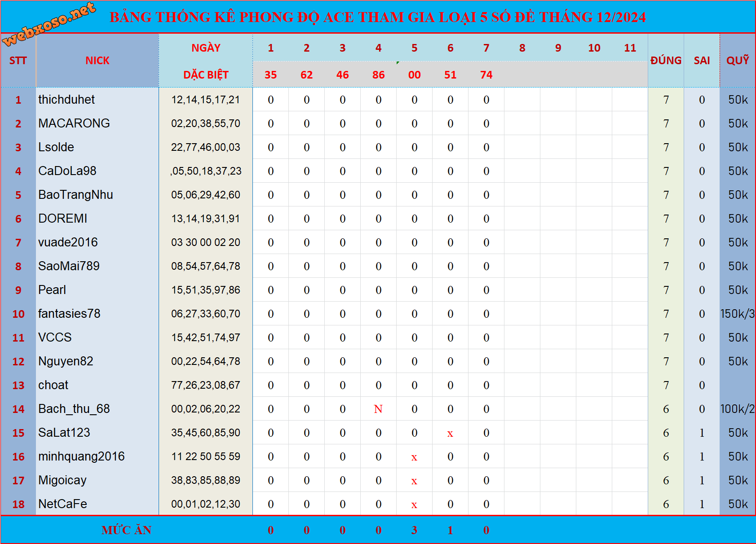Image resolution: width=756 pixels, height=544 pixels.
Task: Select nickname thichduhet in the first row
Action: pyautogui.click(x=66, y=100)
